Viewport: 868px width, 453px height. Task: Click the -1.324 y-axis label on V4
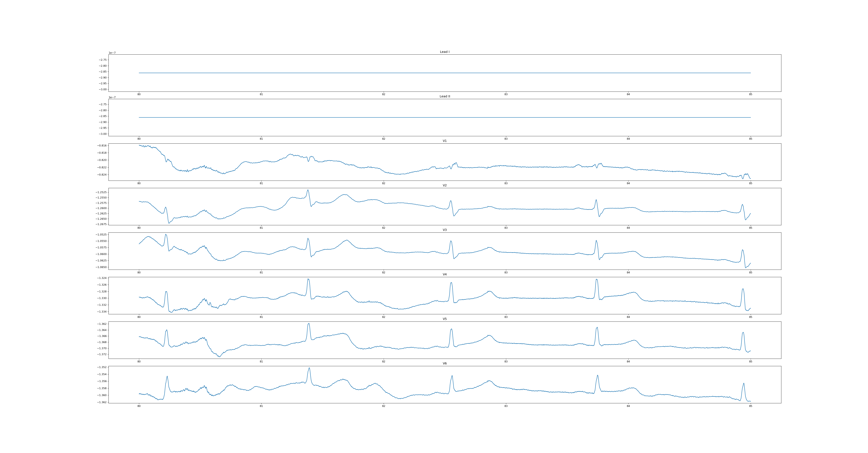(x=102, y=278)
